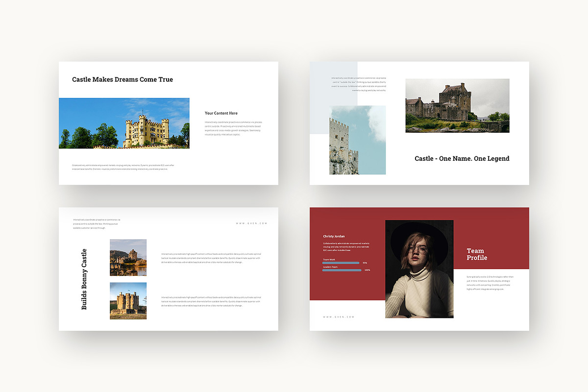Screen dimensions: 588x392
Task: Click the 'Team Work' label
Action: 329,259
